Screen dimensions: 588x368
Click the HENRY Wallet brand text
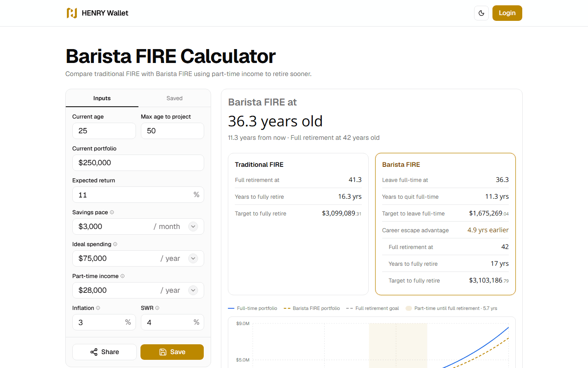105,13
